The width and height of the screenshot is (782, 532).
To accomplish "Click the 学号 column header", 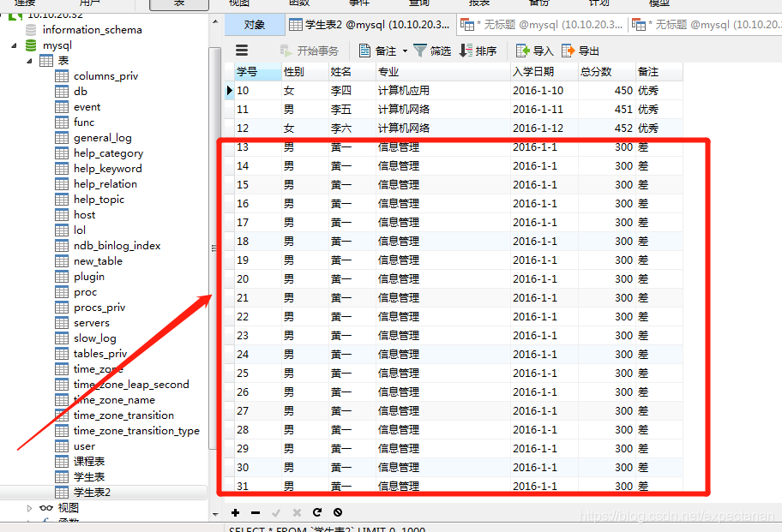I will [258, 72].
